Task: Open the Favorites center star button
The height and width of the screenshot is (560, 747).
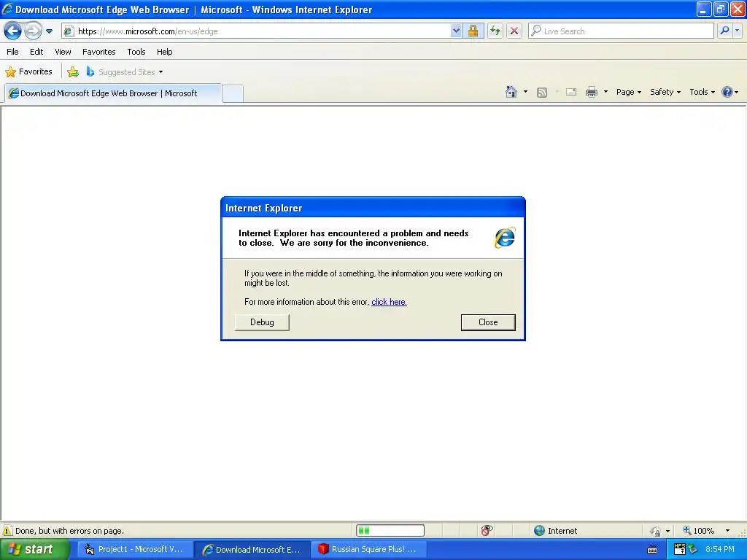Action: [28, 72]
